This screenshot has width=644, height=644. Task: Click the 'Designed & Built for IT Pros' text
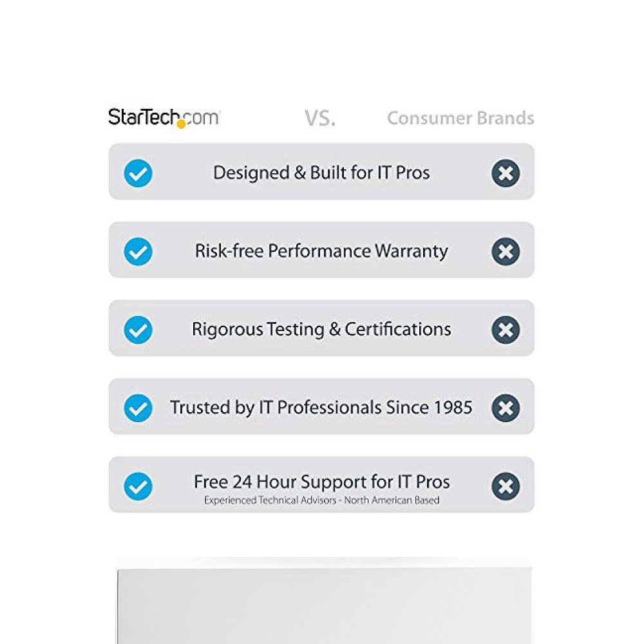pyautogui.click(x=321, y=173)
